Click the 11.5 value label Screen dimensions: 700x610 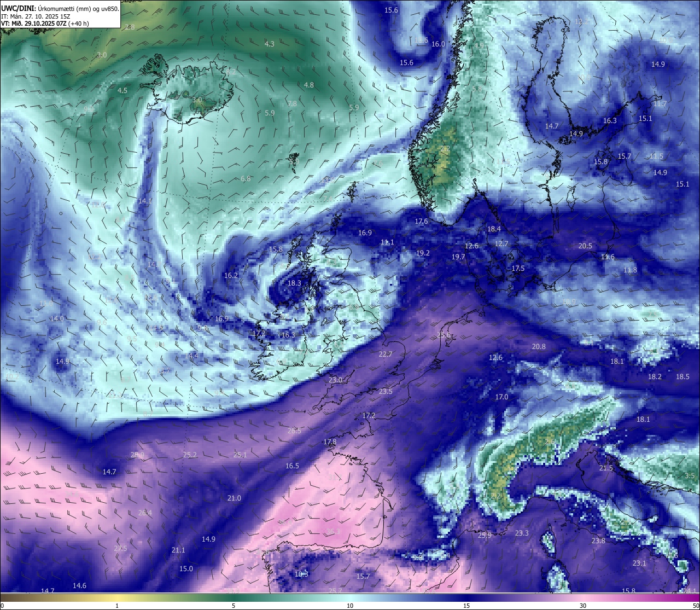pyautogui.click(x=656, y=156)
